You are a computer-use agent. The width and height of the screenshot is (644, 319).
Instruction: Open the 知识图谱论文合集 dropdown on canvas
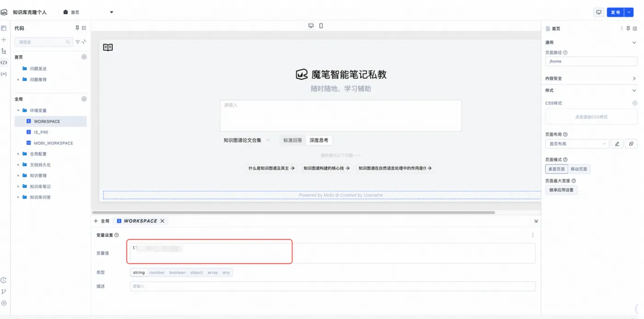coord(247,140)
